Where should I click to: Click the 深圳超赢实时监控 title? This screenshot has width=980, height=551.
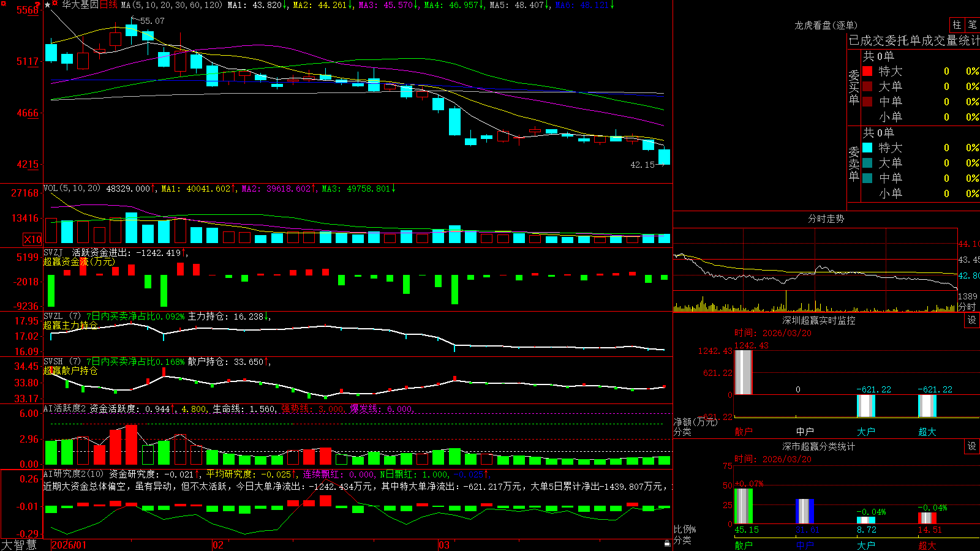819,320
